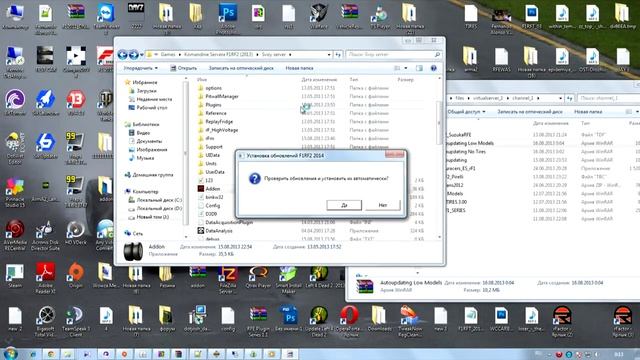The height and width of the screenshot is (360, 640).
Task: Open Adobe Reader XI desktop shortcut
Action: click(x=45, y=278)
